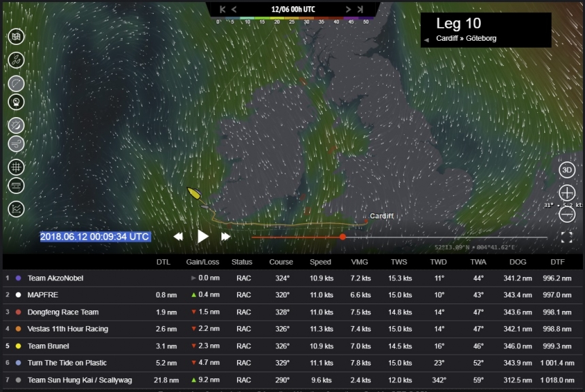Click Dongfeng 343.6 nm DOG value
The height and width of the screenshot is (392, 585).
518,312
